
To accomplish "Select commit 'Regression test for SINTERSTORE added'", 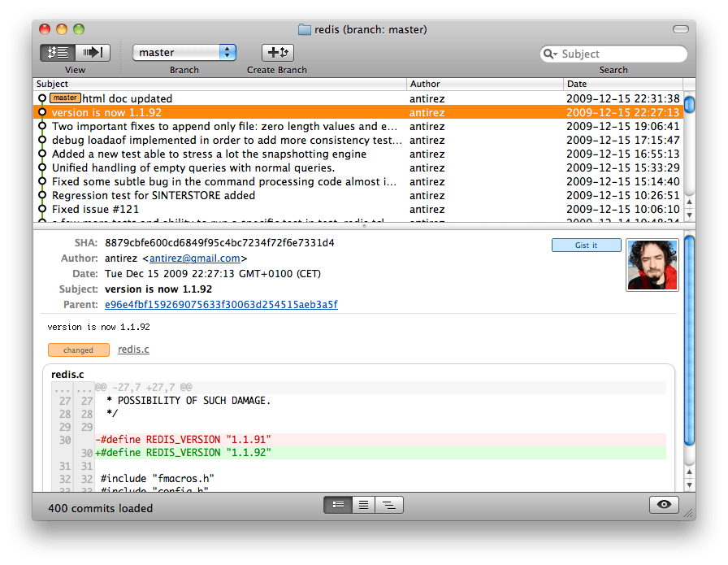I will 358,196.
